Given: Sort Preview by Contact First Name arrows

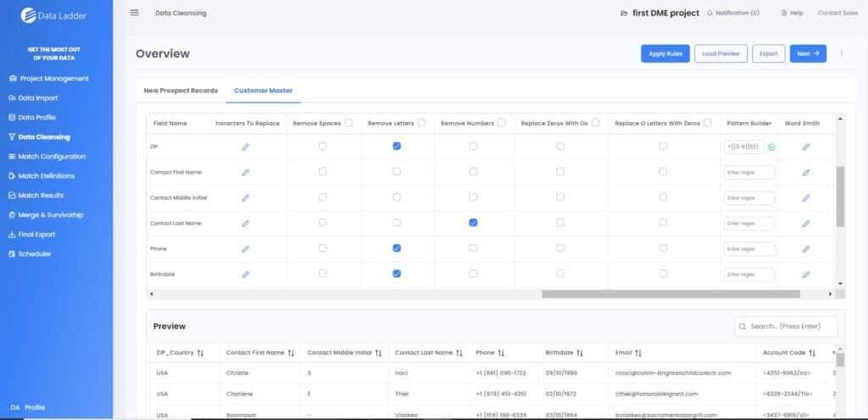Looking at the screenshot, I should (291, 352).
